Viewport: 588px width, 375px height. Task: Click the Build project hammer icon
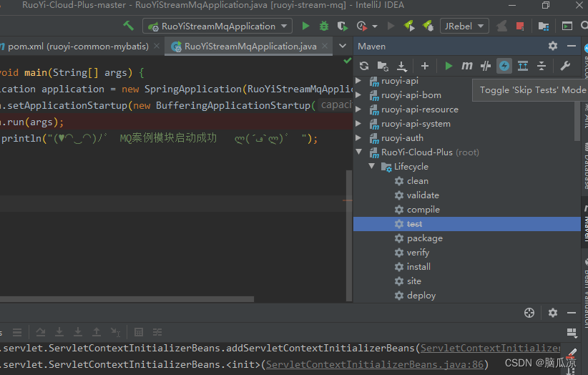(x=128, y=26)
